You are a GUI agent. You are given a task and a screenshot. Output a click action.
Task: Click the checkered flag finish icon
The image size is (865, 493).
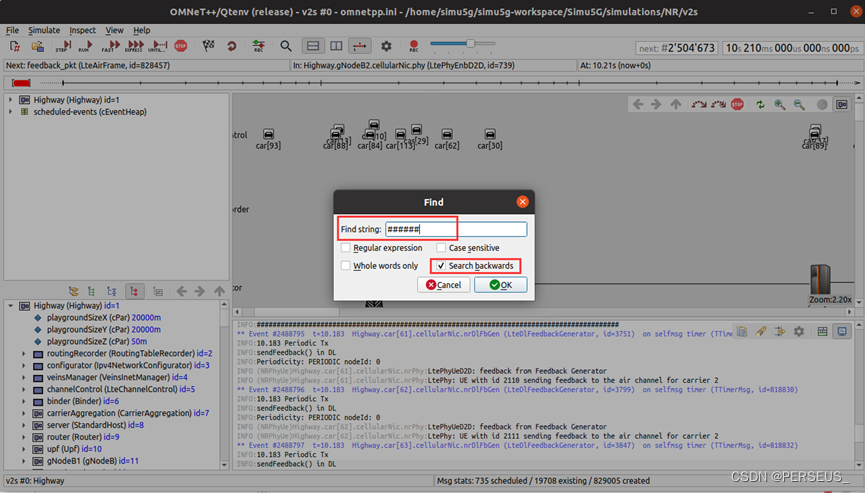click(x=209, y=46)
